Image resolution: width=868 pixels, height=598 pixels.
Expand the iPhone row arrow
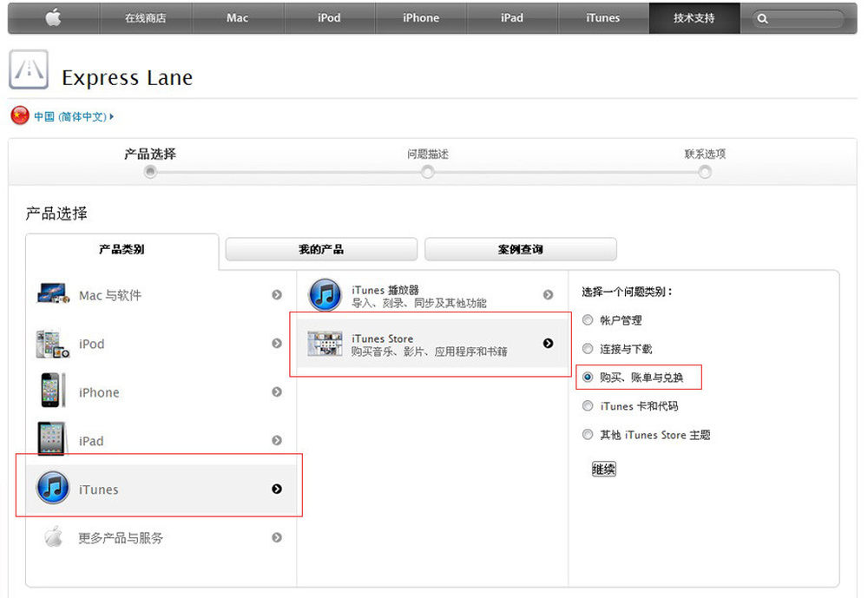(x=277, y=392)
